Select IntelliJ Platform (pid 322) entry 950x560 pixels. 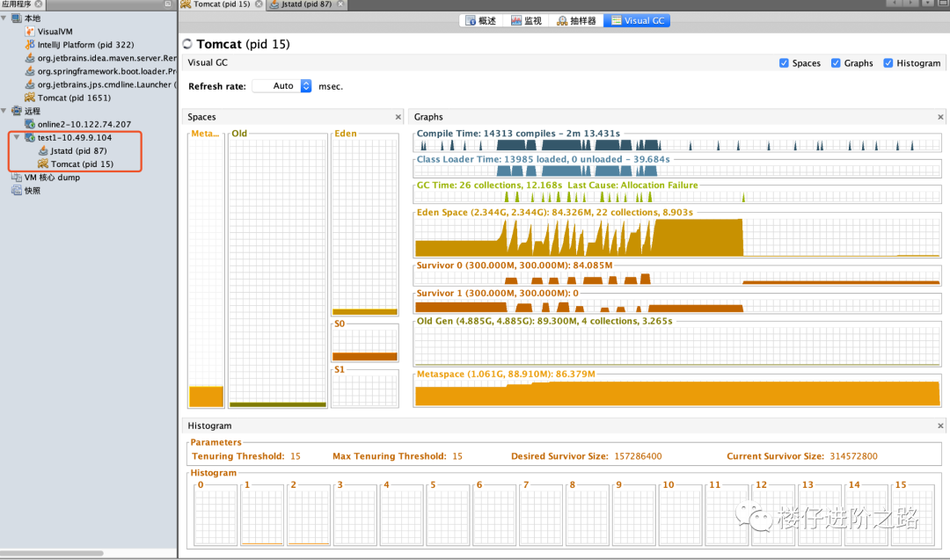pos(86,45)
